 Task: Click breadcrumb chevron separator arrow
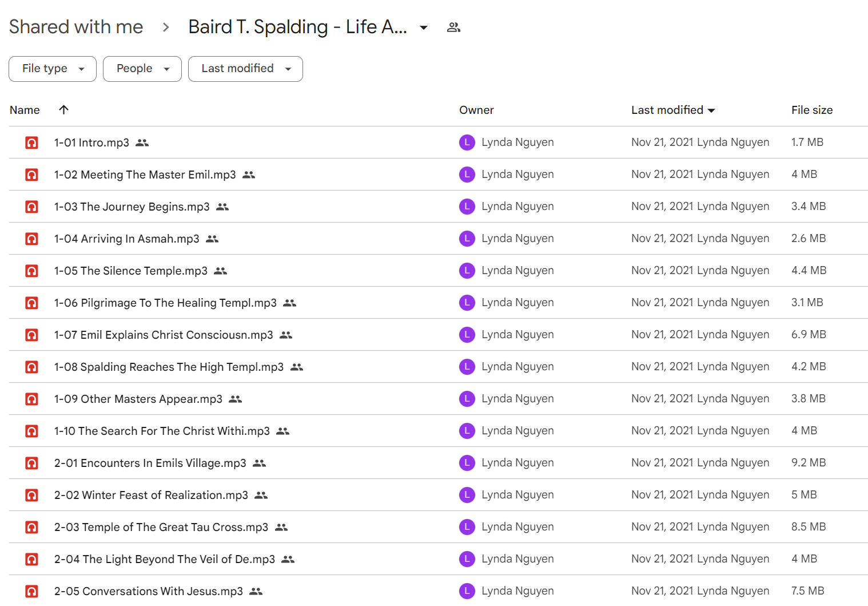(x=166, y=27)
